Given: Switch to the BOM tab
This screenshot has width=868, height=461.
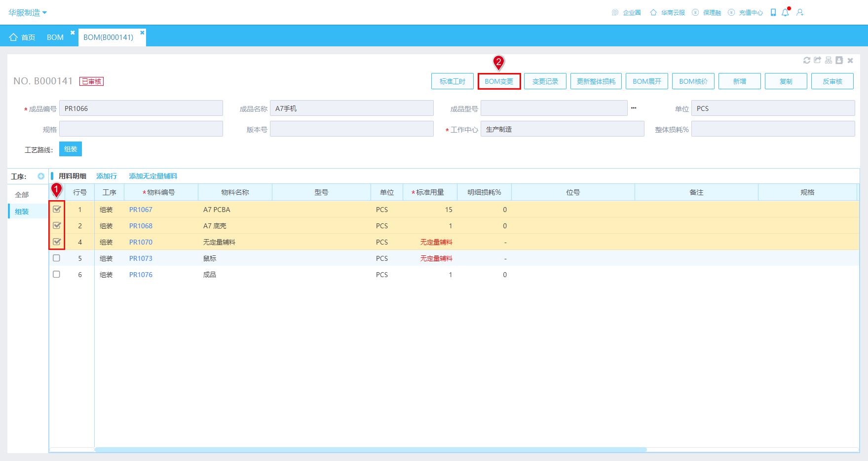Looking at the screenshot, I should click(x=55, y=37).
